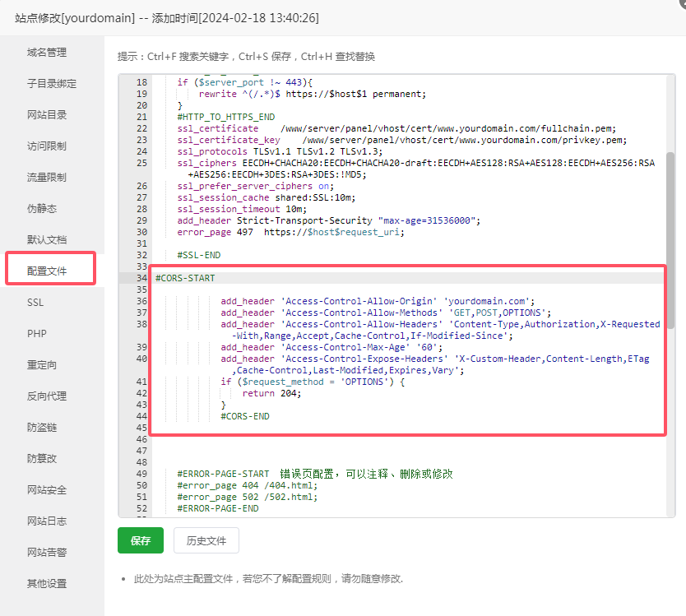This screenshot has height=616, width=686.
Task: Click the Strict-Transport-Security add_header line
Action: click(x=329, y=220)
